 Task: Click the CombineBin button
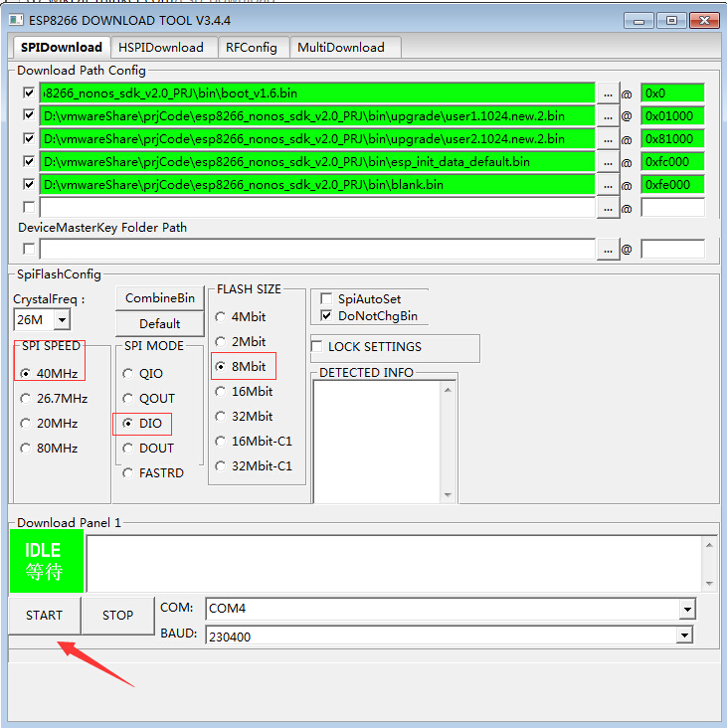coord(160,298)
